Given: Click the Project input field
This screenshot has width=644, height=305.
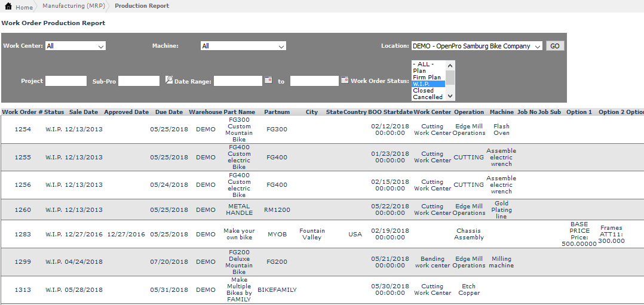Looking at the screenshot, I should [66, 81].
